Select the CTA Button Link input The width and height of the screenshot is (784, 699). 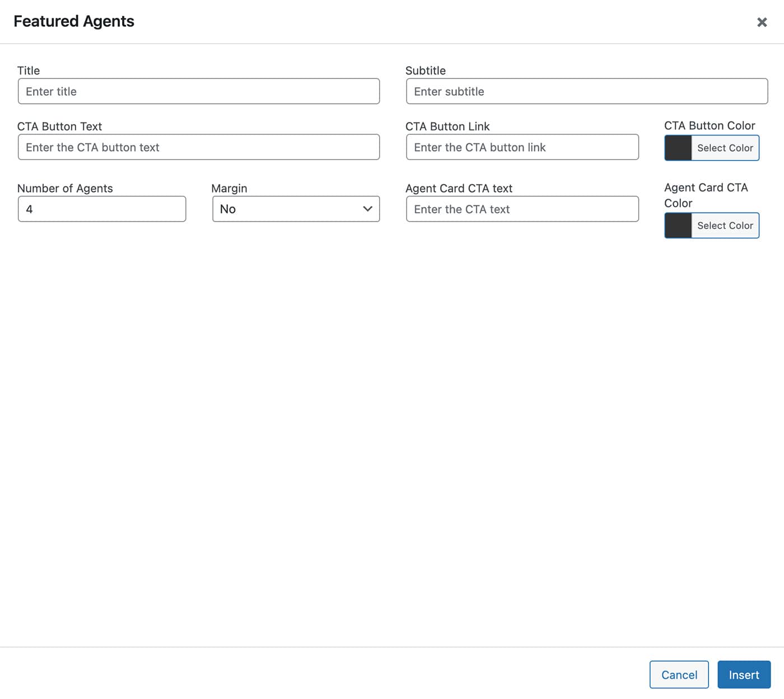point(522,147)
